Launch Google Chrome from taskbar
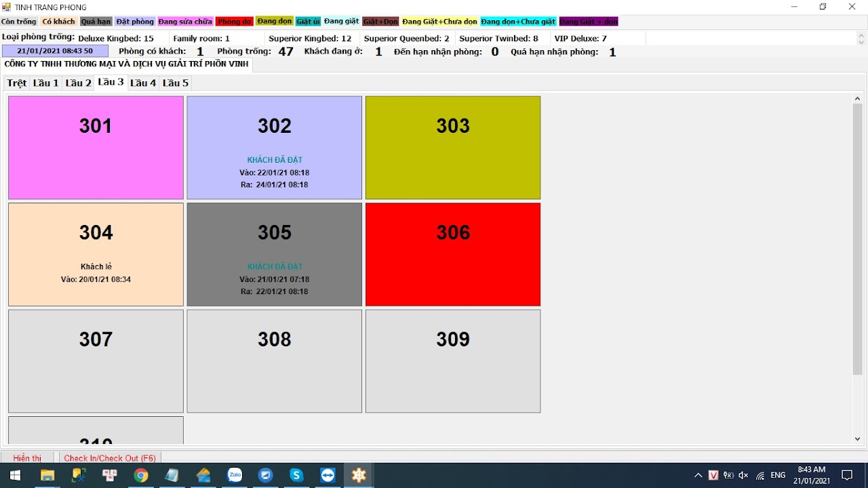 (141, 475)
